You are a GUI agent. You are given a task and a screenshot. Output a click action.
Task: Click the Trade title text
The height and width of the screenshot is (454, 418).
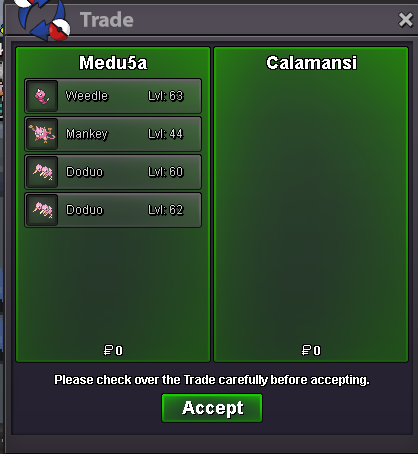point(107,20)
